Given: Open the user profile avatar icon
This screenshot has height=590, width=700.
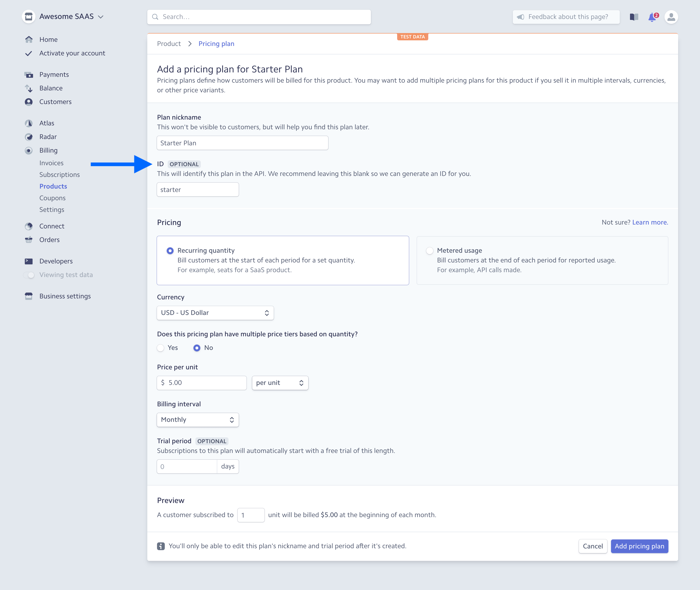Looking at the screenshot, I should coord(671,17).
